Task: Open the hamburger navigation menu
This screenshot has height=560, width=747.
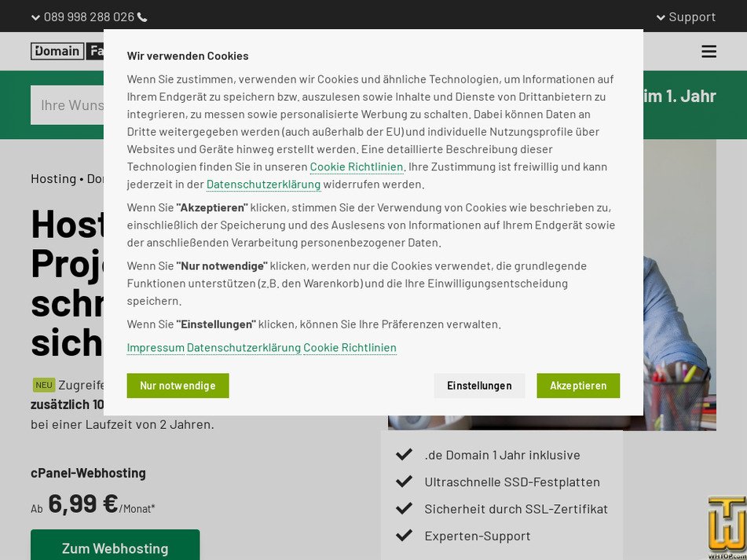Action: pos(709,51)
